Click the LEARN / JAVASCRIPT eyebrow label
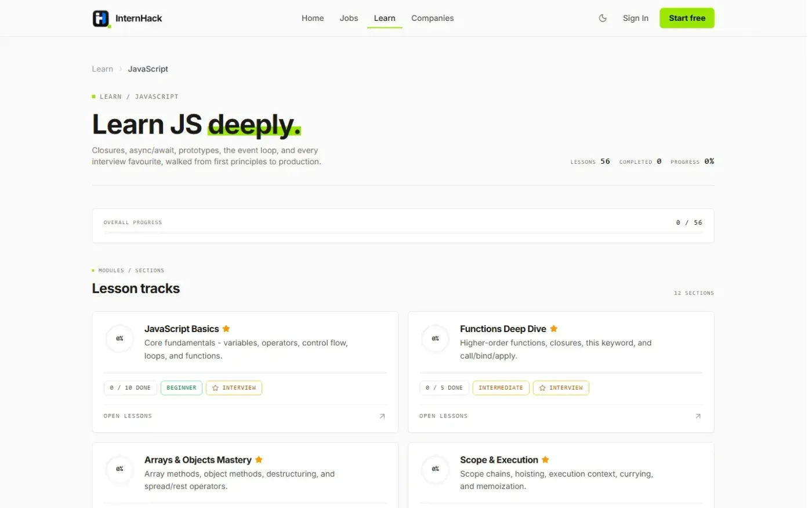Screen dimensions: 812x508 (140, 98)
